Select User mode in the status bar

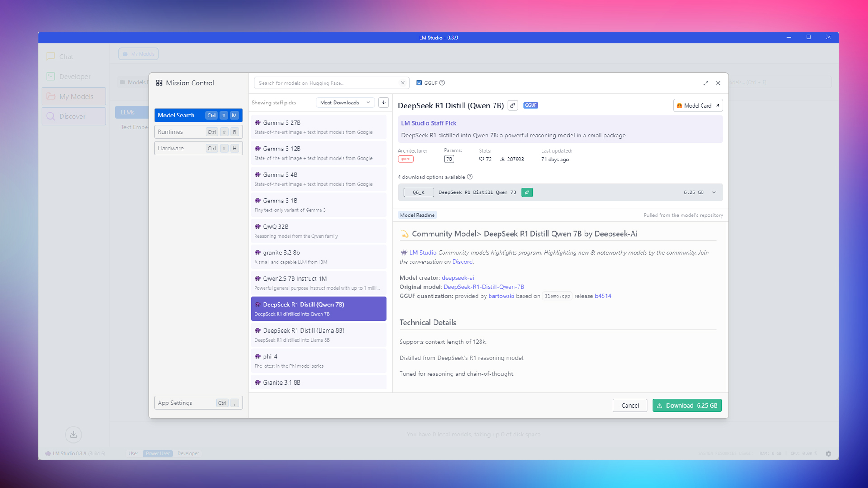[133, 454]
